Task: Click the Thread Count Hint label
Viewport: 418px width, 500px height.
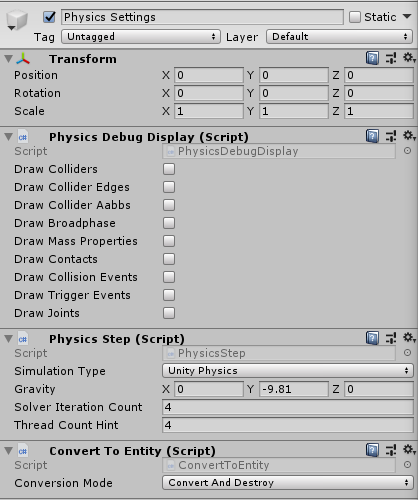Action: pos(66,425)
